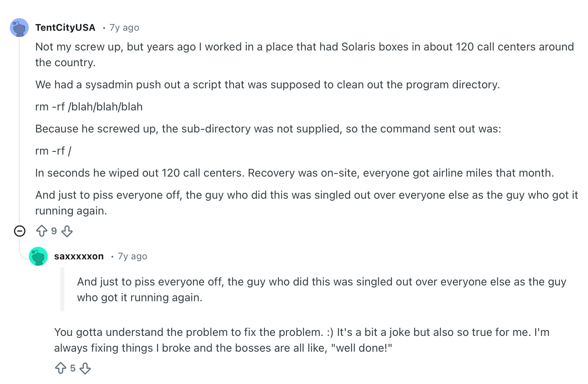Viewport: 588px width, 384px height.
Task: Upvote the TentCityUSA comment
Action: (x=42, y=231)
